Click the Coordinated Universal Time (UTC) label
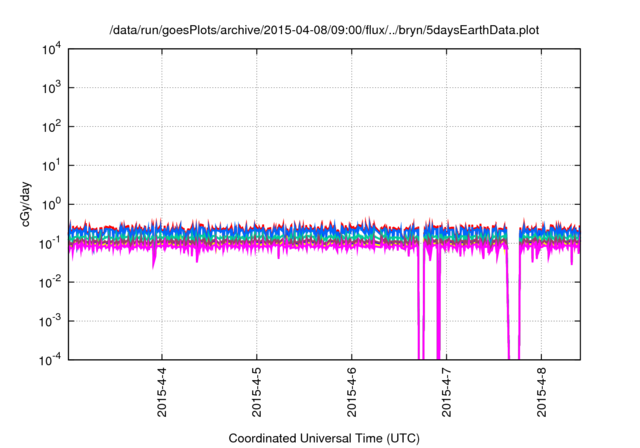This screenshot has height=448, width=640. pos(324,438)
